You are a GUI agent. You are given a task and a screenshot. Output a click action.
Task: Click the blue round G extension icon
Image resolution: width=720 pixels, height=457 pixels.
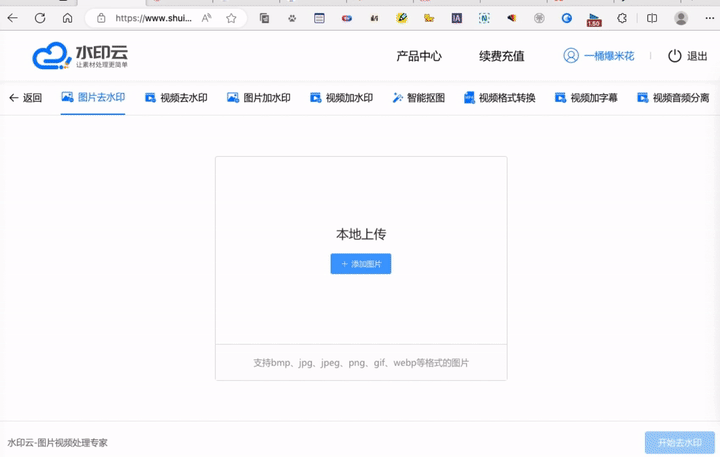(567, 18)
